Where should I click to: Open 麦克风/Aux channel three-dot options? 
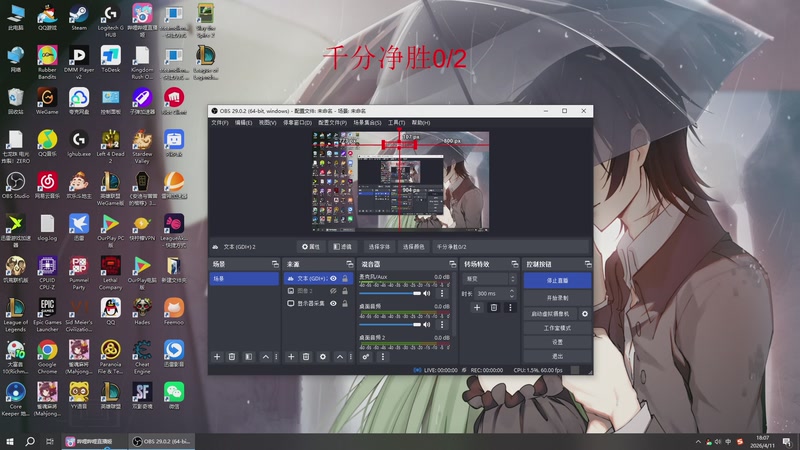click(x=442, y=293)
